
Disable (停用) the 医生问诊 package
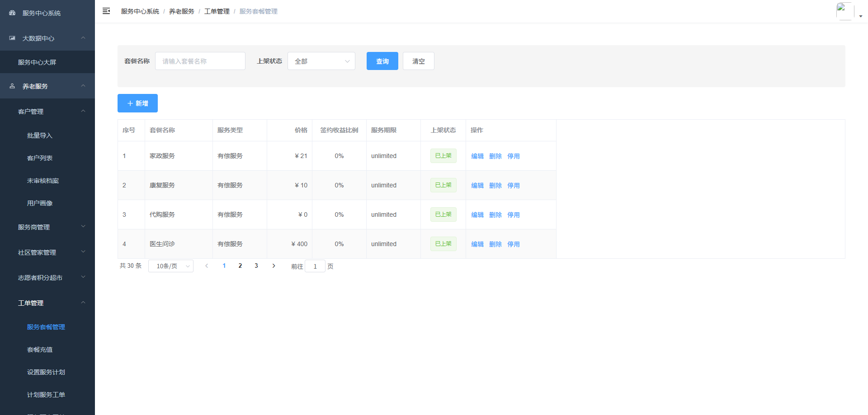[x=514, y=244]
